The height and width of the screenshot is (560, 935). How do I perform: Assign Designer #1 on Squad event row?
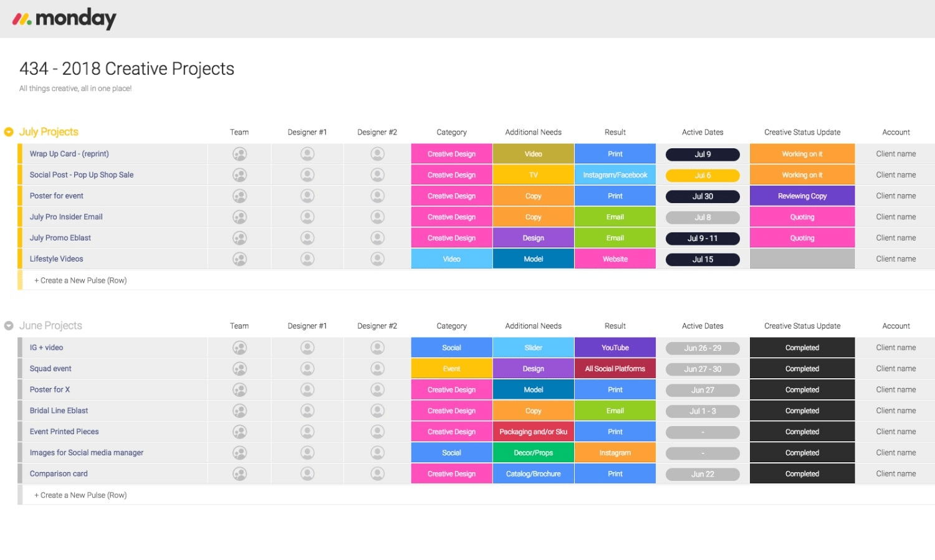[307, 369]
